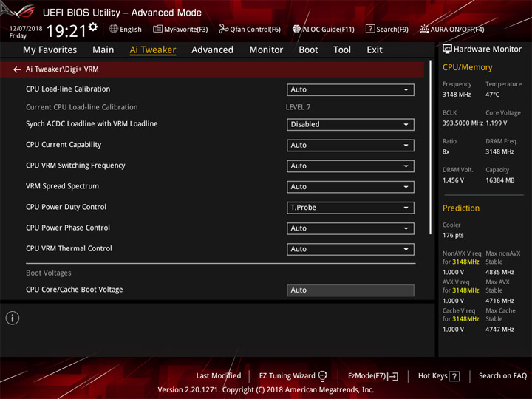Screen dimensions: 532x399
Task: Switch to the My Favorites tab
Action: pos(50,50)
